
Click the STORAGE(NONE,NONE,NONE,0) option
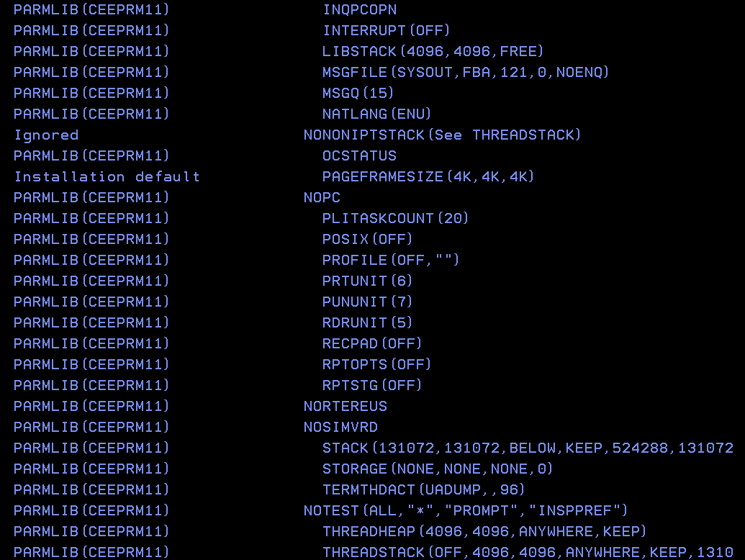(x=437, y=469)
